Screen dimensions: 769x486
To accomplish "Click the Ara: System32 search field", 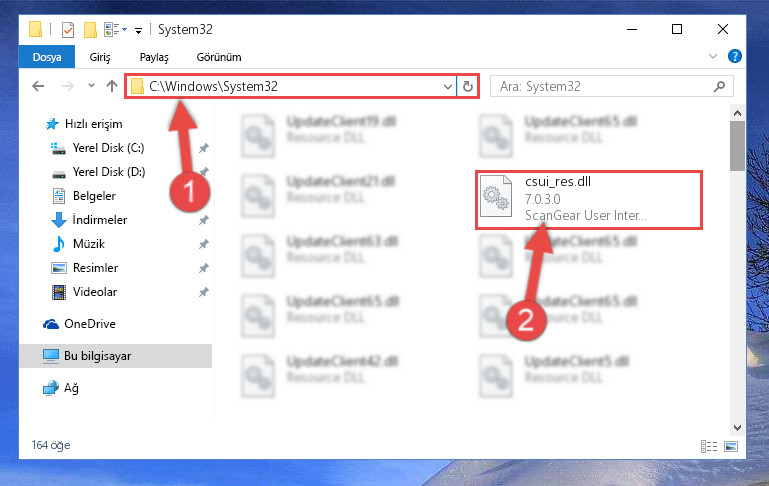I will pos(603,87).
